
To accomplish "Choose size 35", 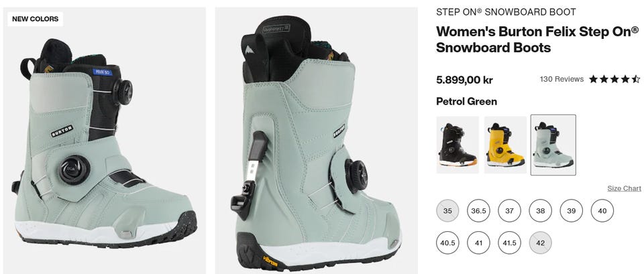I will (447, 211).
